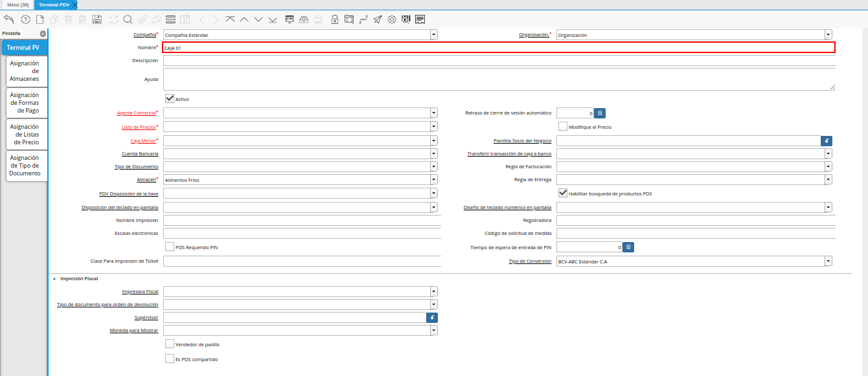Go to the first record icon

click(x=230, y=19)
